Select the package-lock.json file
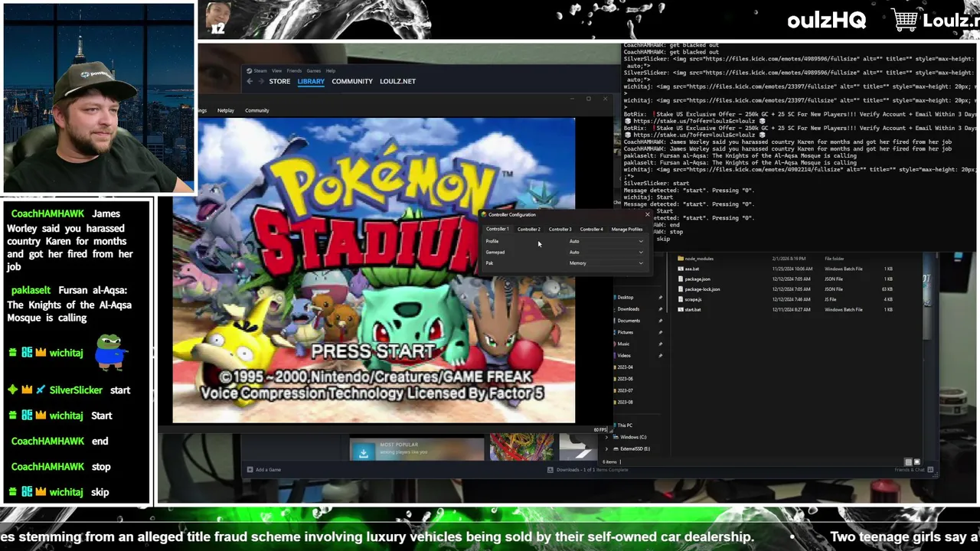 [x=702, y=289]
